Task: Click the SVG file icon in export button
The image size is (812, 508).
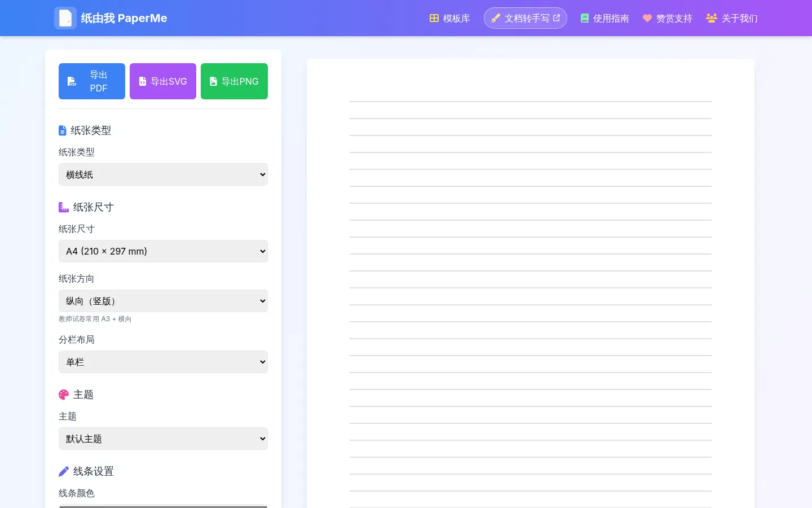Action: point(143,81)
